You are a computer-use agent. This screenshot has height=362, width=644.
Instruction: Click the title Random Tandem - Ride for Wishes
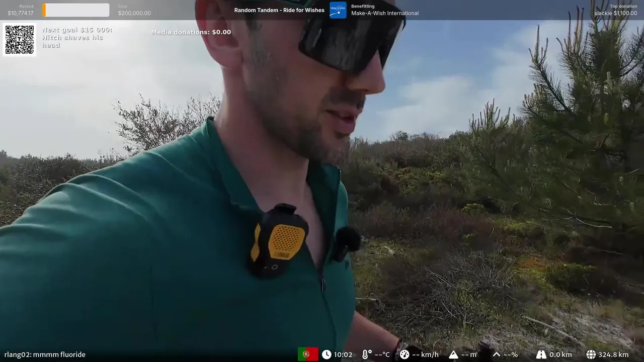coord(279,10)
